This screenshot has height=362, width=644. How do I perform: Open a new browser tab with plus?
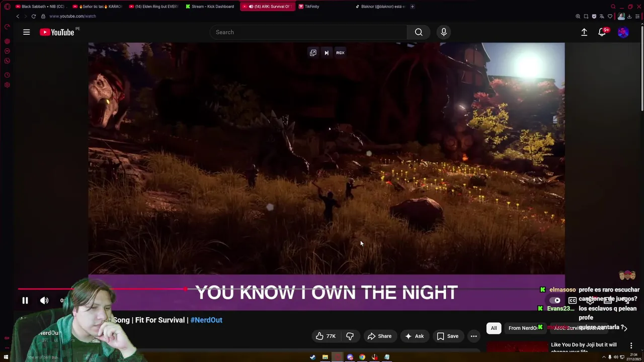point(412,7)
